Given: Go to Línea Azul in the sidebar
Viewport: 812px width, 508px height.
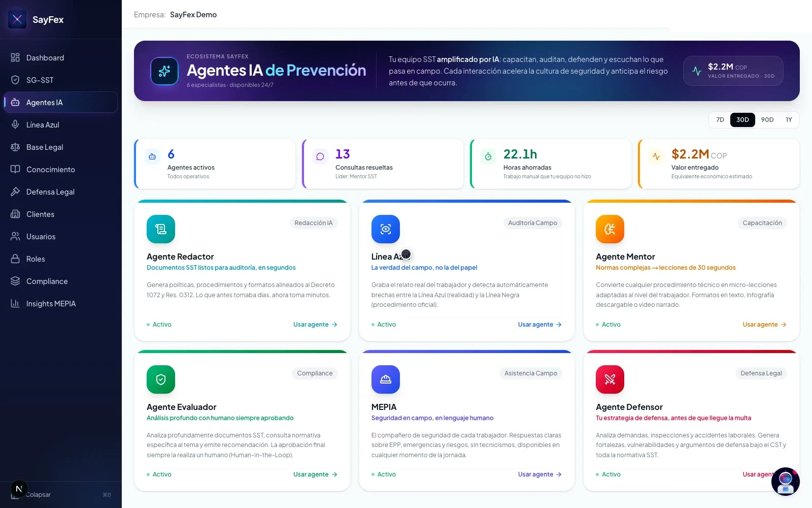Looking at the screenshot, I should click(61, 125).
